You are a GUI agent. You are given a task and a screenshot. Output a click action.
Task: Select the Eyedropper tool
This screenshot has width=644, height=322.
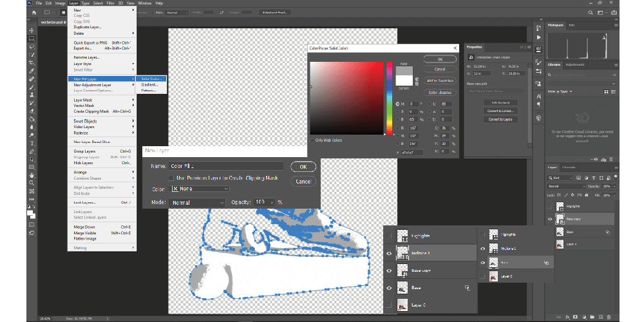tap(32, 71)
